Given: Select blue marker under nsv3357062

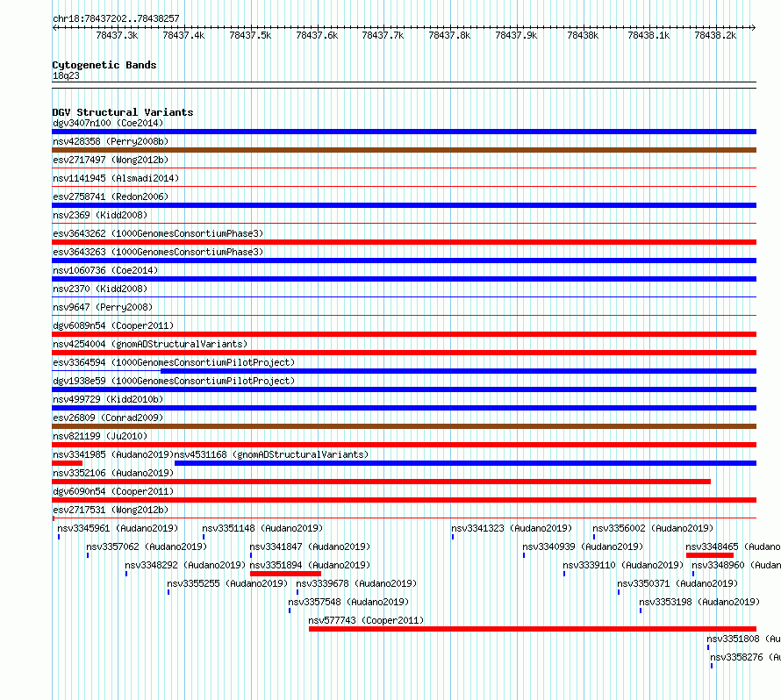Looking at the screenshot, I should [88, 555].
